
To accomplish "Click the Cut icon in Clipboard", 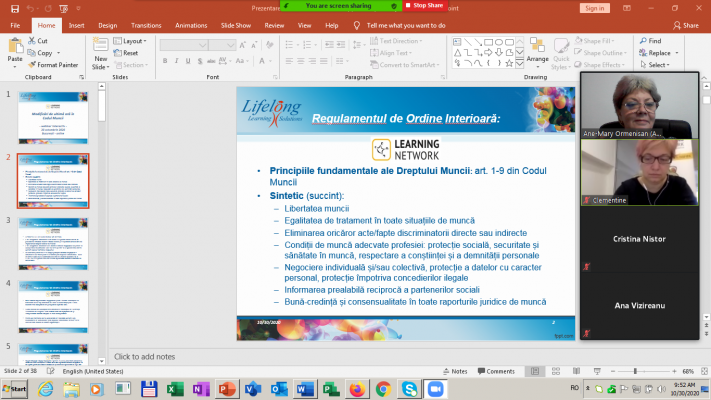I will (37, 41).
